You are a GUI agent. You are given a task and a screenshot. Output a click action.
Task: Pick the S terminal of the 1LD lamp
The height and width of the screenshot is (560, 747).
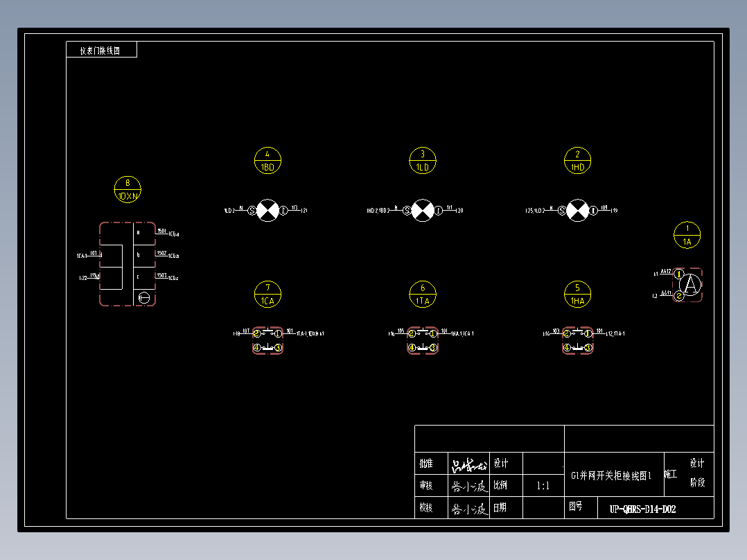[x=407, y=210]
